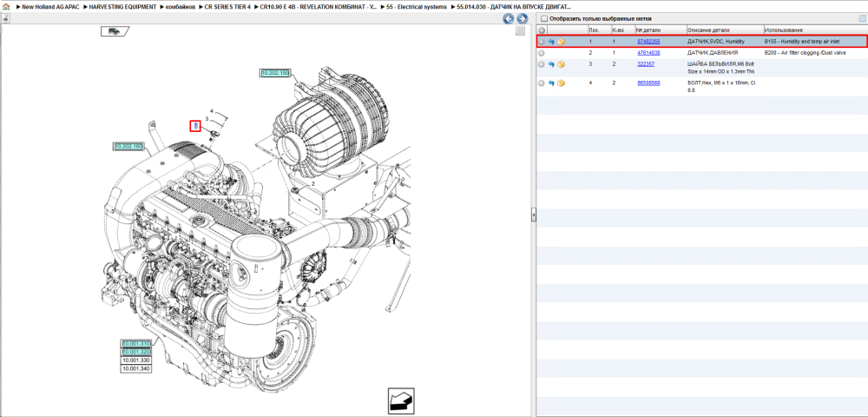Open reference label 10.001.320 in diagram
868x417 pixels.
(136, 352)
